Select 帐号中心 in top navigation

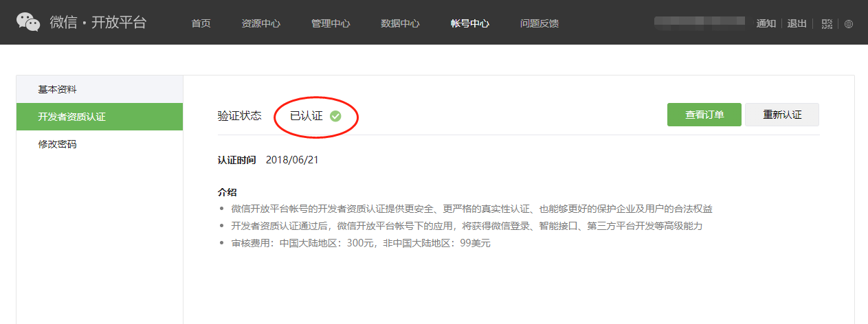[x=470, y=23]
